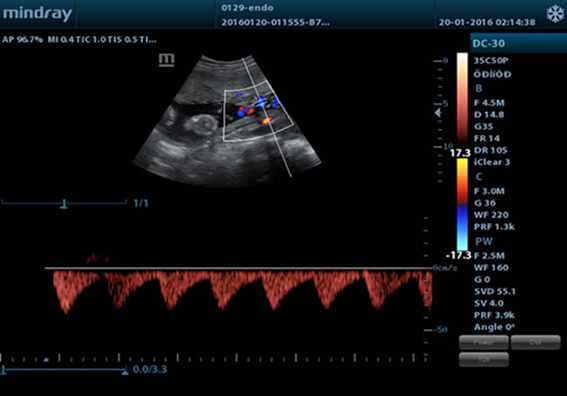
Task: Click the iClear 3 parameter
Action: click(492, 162)
